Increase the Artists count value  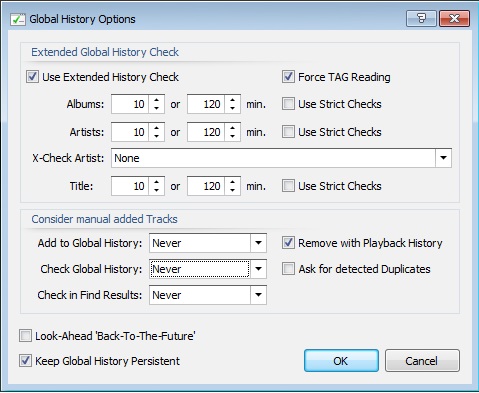click(156, 128)
